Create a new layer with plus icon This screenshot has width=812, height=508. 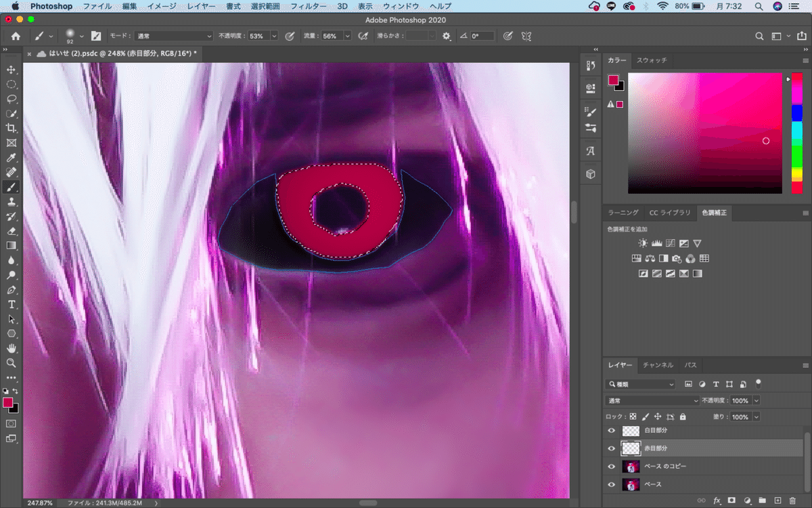pos(777,501)
